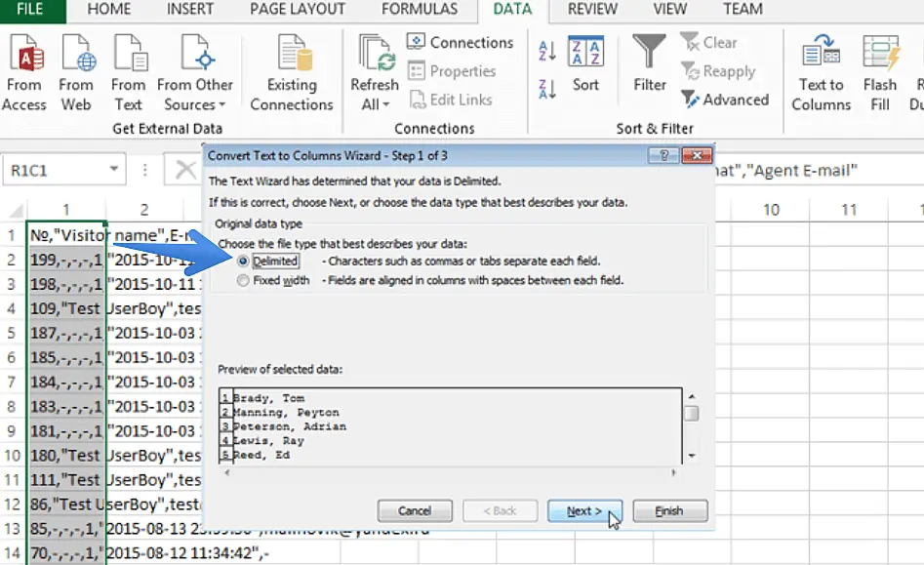Screen dimensions: 924x565
Task: Click Text to Columns
Action: tap(821, 72)
